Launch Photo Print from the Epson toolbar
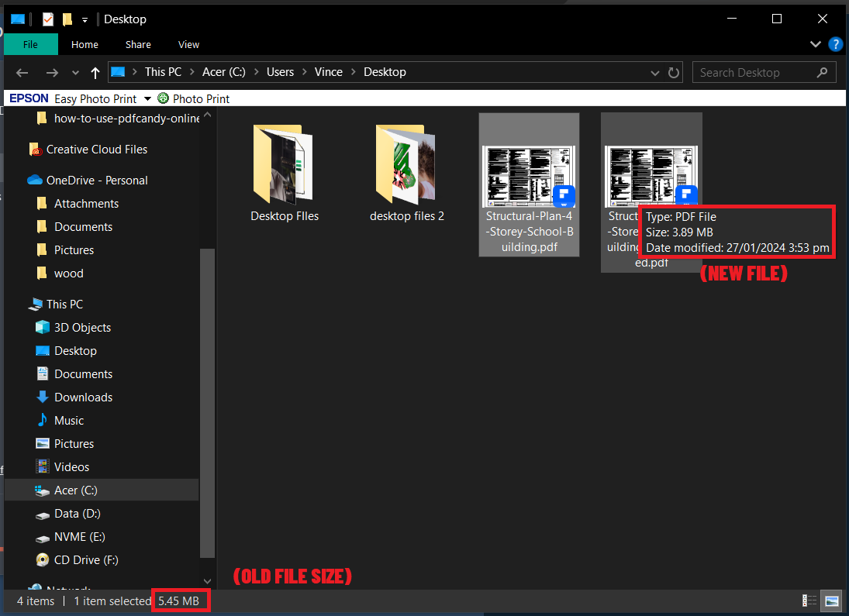The width and height of the screenshot is (849, 616). point(193,98)
